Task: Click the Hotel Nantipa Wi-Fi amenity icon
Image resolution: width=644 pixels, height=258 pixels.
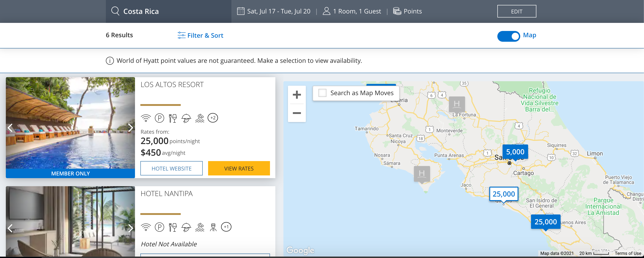Action: pyautogui.click(x=146, y=227)
